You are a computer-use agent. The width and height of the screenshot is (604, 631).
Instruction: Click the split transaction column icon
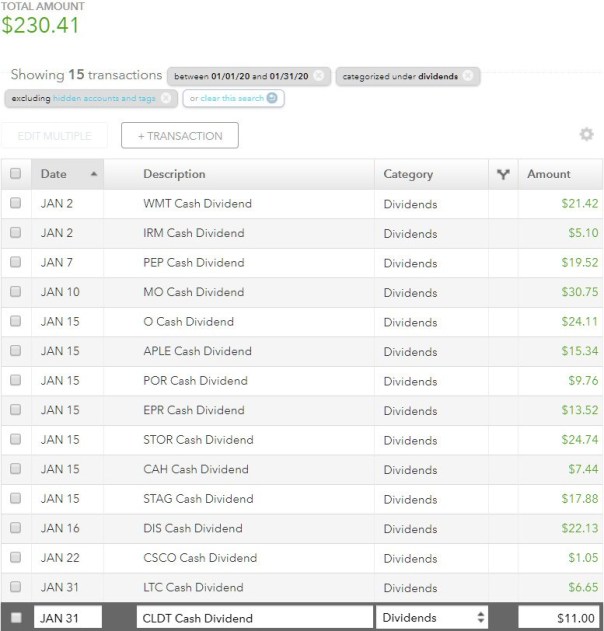point(503,174)
